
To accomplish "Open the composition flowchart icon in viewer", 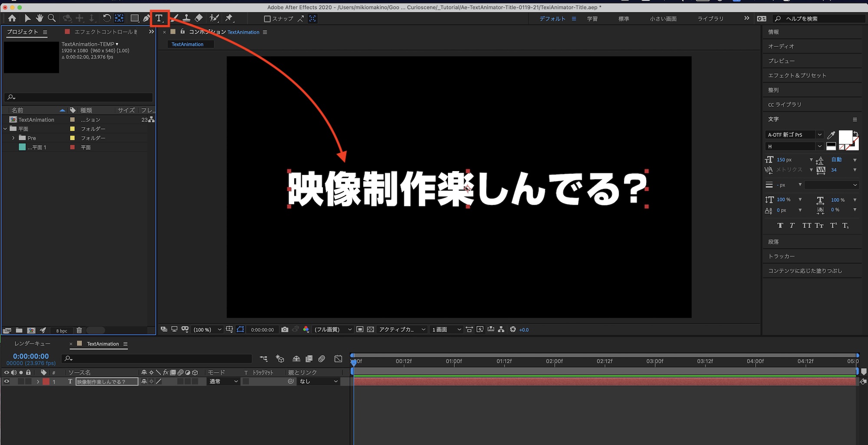I will click(501, 330).
